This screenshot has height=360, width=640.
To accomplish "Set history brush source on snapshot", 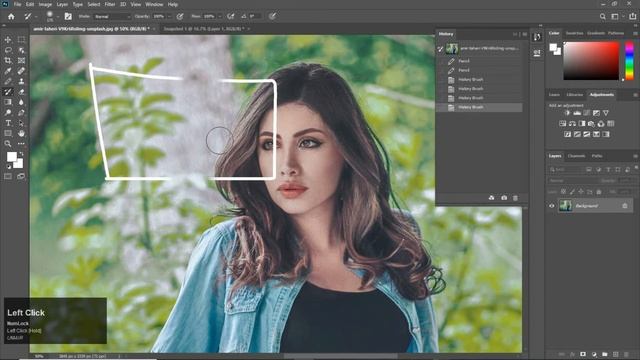I will point(440,49).
